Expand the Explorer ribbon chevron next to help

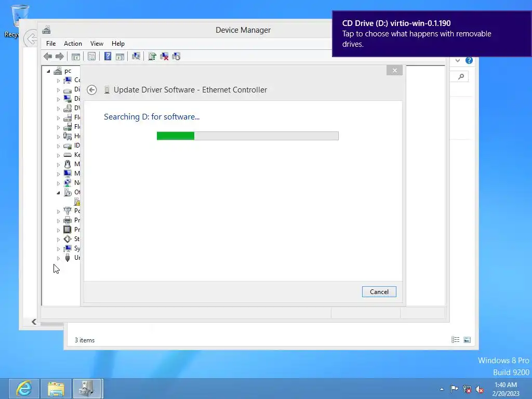click(458, 60)
